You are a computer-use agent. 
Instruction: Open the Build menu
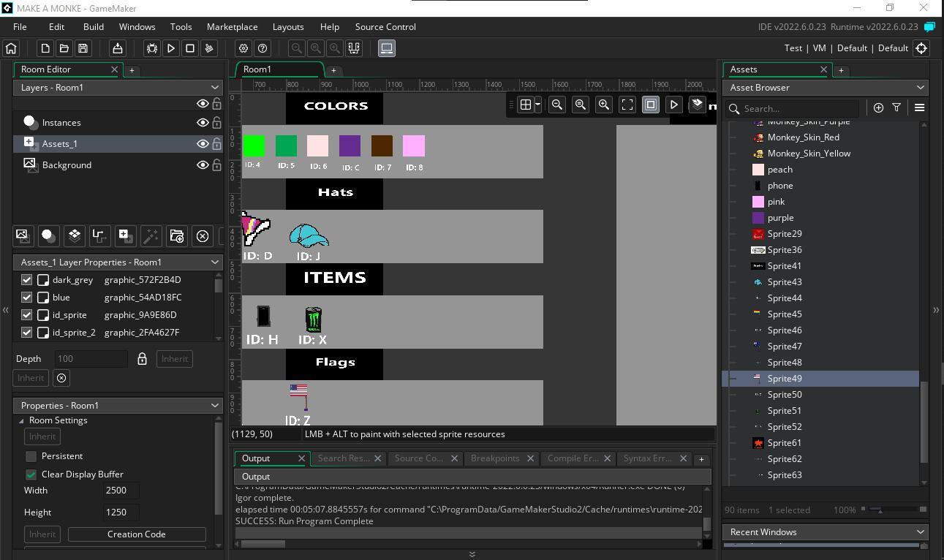click(x=94, y=27)
